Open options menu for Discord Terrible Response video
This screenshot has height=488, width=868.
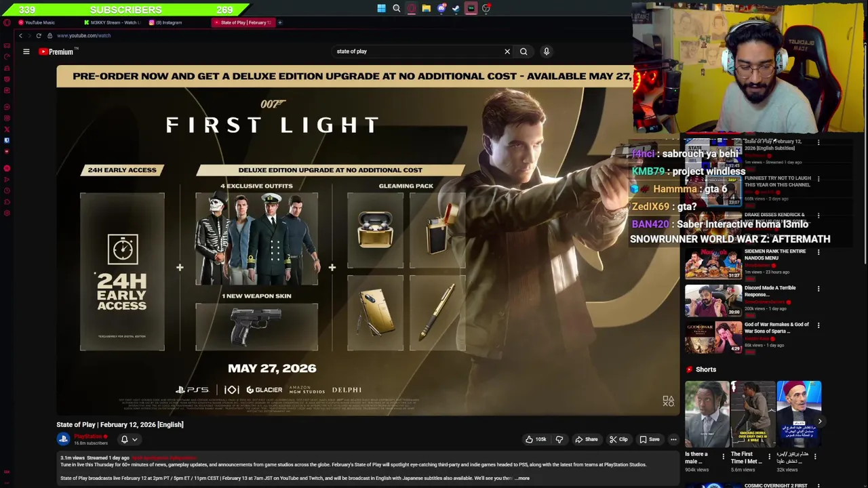pos(818,289)
